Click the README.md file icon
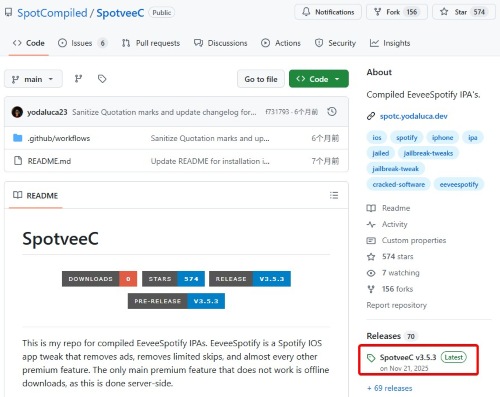 (x=18, y=161)
